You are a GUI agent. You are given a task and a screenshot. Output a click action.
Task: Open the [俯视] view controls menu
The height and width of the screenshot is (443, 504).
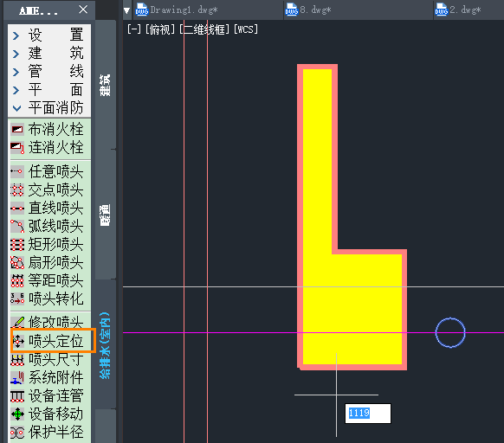tap(160, 29)
